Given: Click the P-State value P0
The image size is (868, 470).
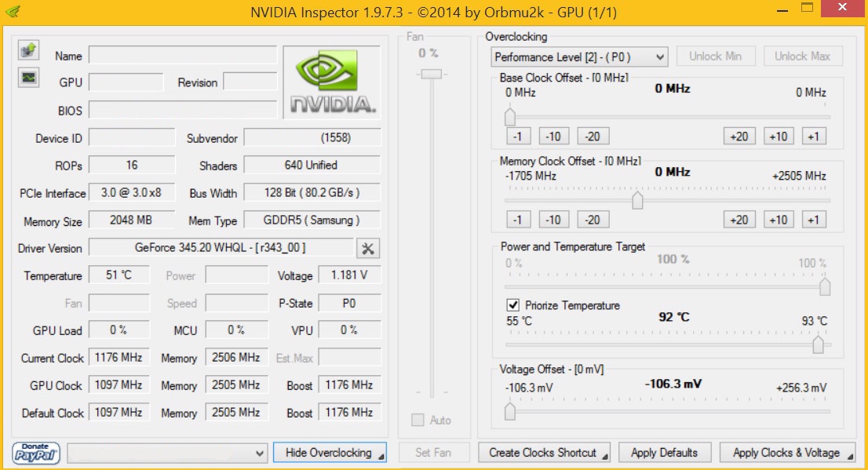Looking at the screenshot, I should [349, 303].
